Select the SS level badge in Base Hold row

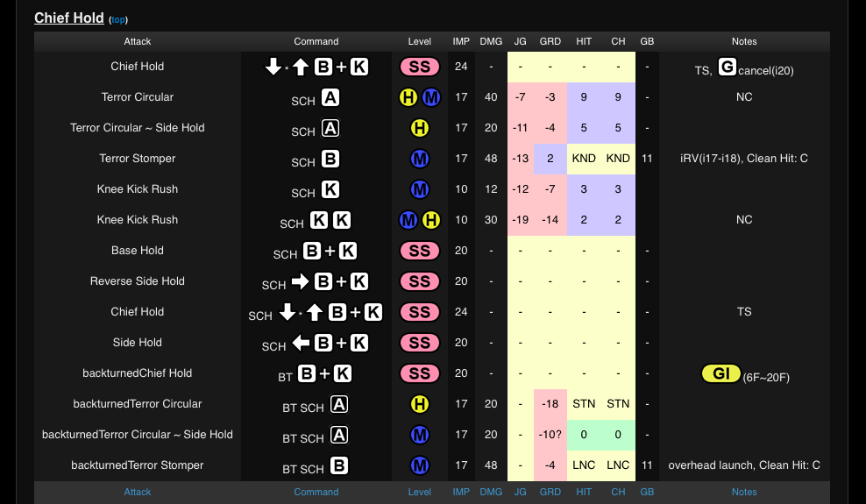pyautogui.click(x=420, y=251)
